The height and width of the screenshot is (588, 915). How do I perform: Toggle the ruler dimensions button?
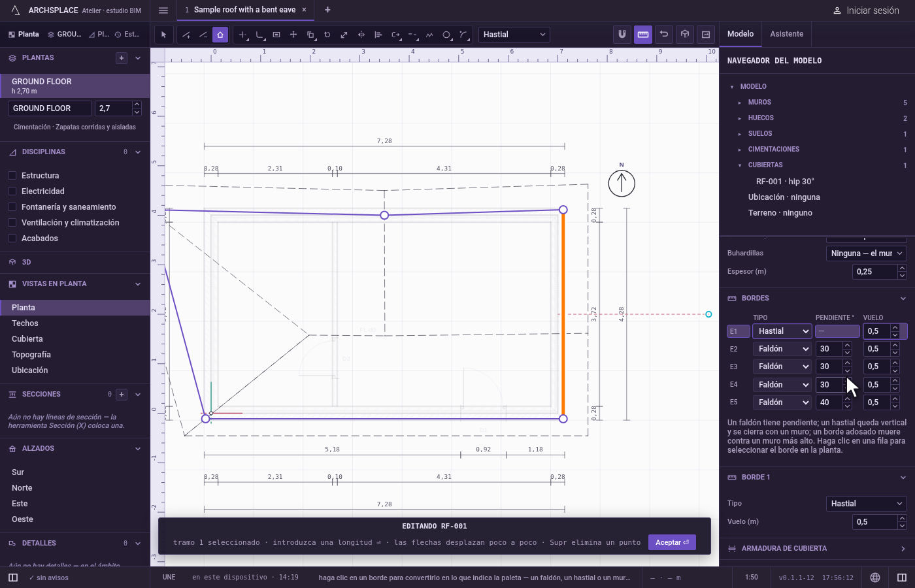tap(643, 34)
